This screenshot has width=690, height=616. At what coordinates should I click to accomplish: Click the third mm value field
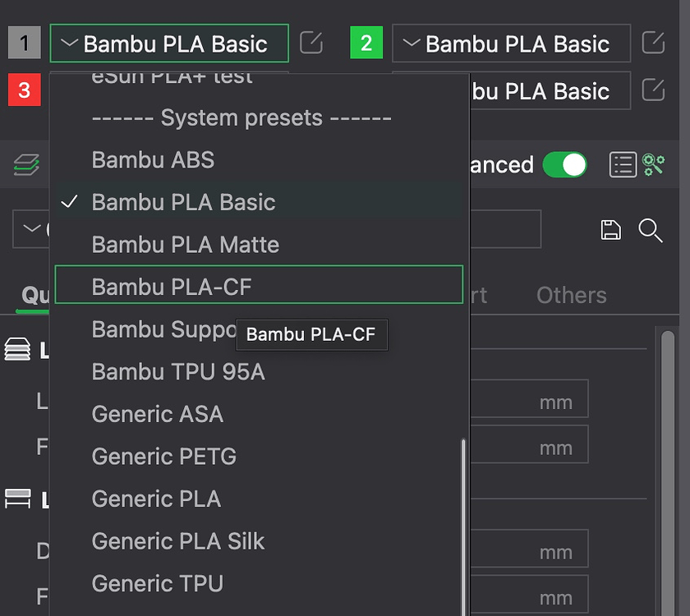(529, 549)
